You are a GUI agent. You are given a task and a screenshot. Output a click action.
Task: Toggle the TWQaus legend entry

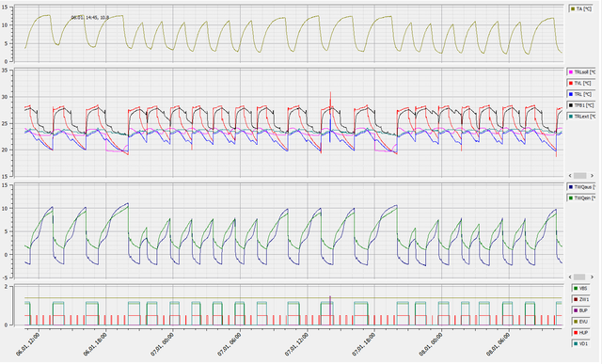[581, 187]
